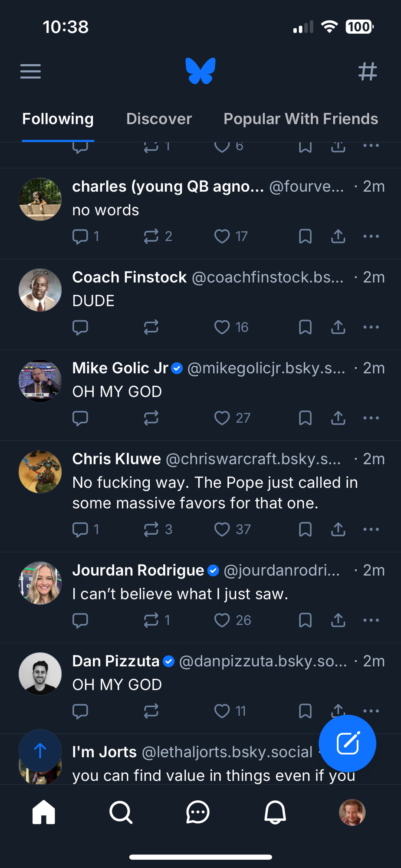Open the hamburger side menu
The width and height of the screenshot is (401, 868).
30,71
